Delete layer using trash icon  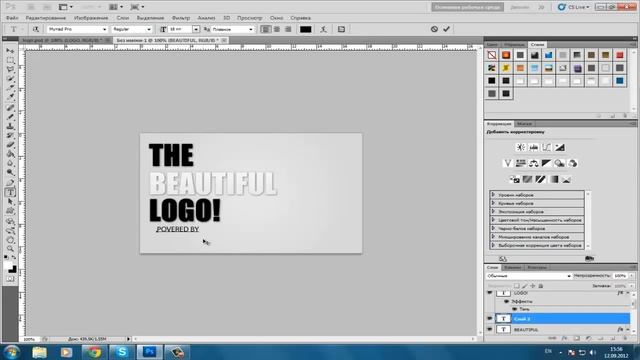625,338
